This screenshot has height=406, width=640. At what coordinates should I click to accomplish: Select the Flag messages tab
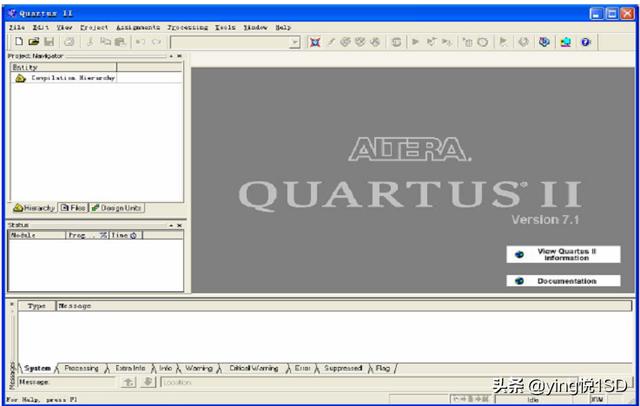point(382,368)
